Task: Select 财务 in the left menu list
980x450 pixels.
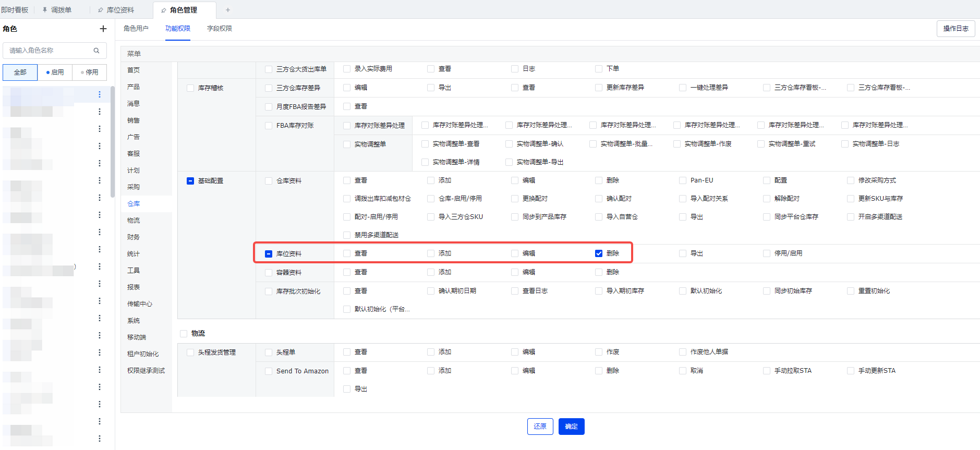Action: click(134, 237)
